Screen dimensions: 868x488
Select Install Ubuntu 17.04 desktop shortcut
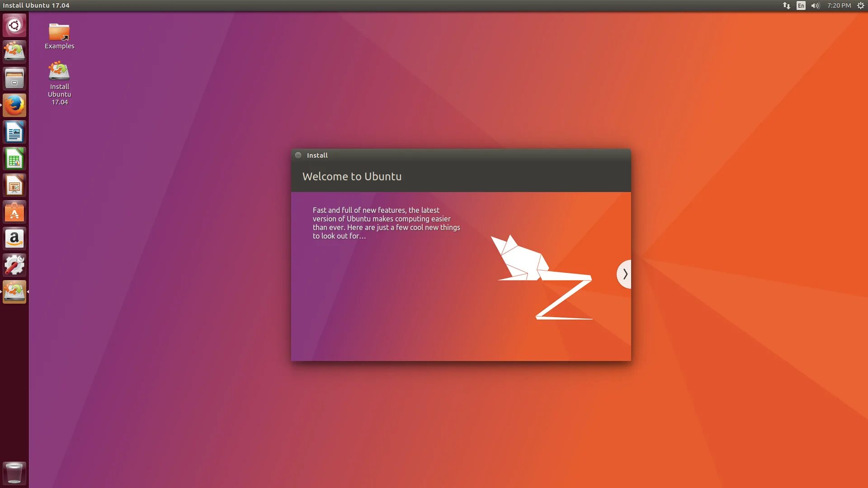point(59,83)
